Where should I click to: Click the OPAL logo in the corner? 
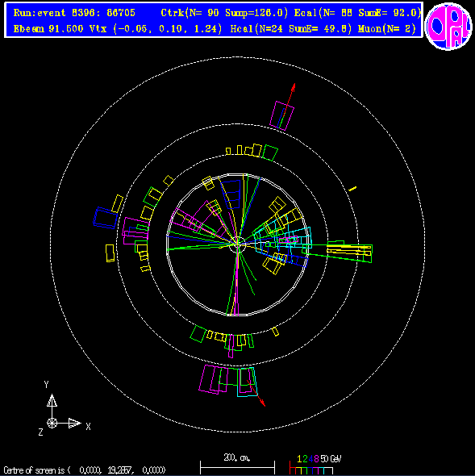pos(448,27)
